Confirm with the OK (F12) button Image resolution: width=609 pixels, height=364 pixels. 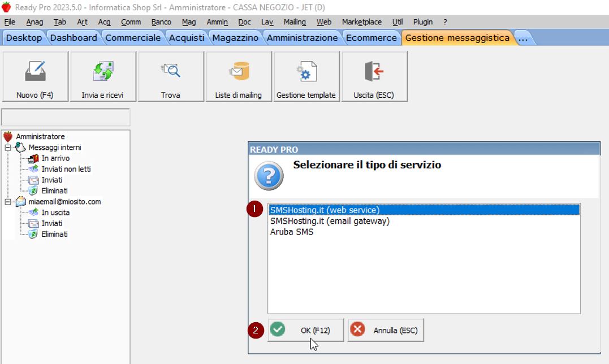306,330
